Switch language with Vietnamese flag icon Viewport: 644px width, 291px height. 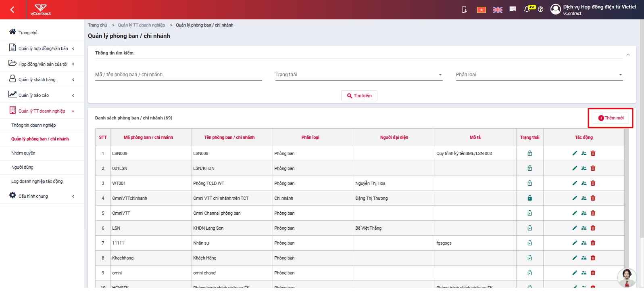pos(481,10)
